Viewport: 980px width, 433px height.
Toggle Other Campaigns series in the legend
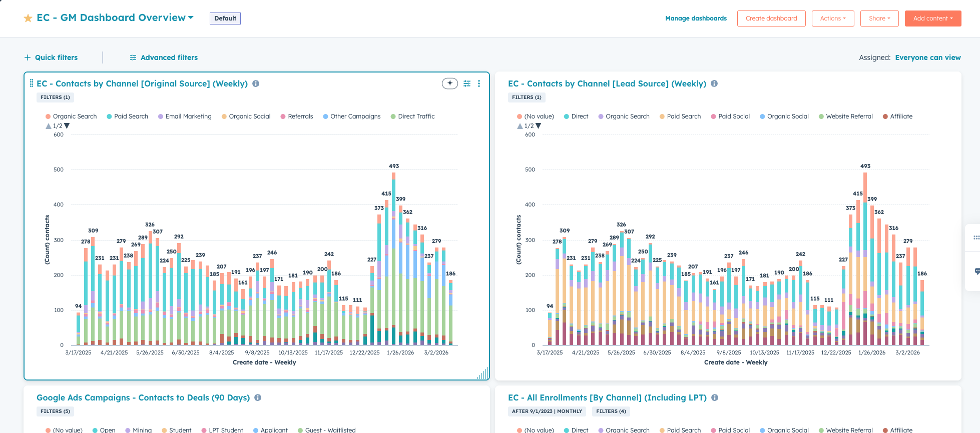click(x=352, y=116)
